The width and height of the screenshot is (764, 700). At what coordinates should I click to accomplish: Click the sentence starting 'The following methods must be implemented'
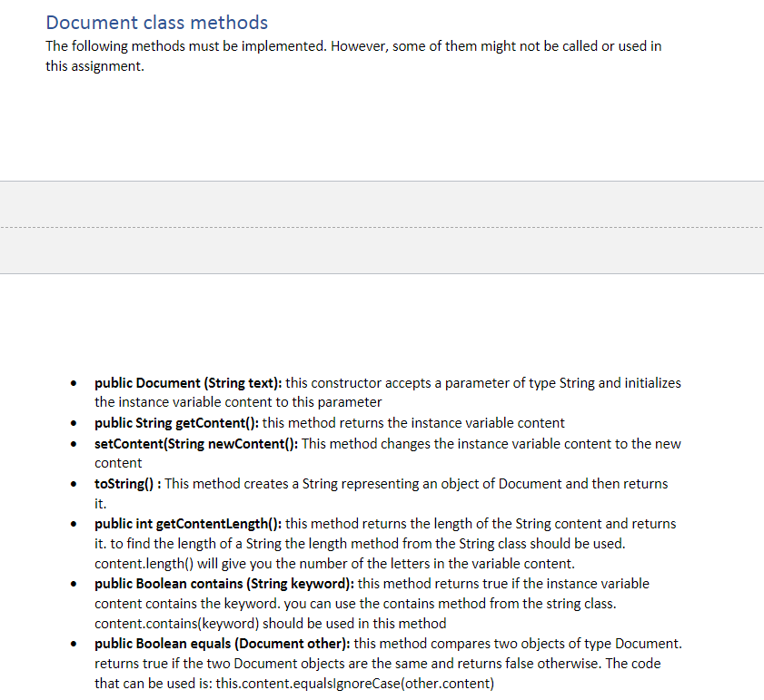pos(353,56)
